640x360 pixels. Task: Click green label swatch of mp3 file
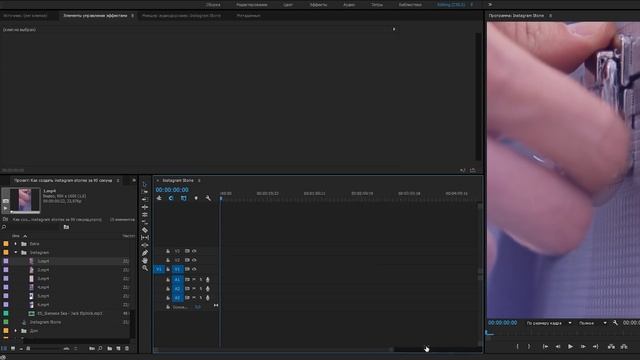pos(6,313)
